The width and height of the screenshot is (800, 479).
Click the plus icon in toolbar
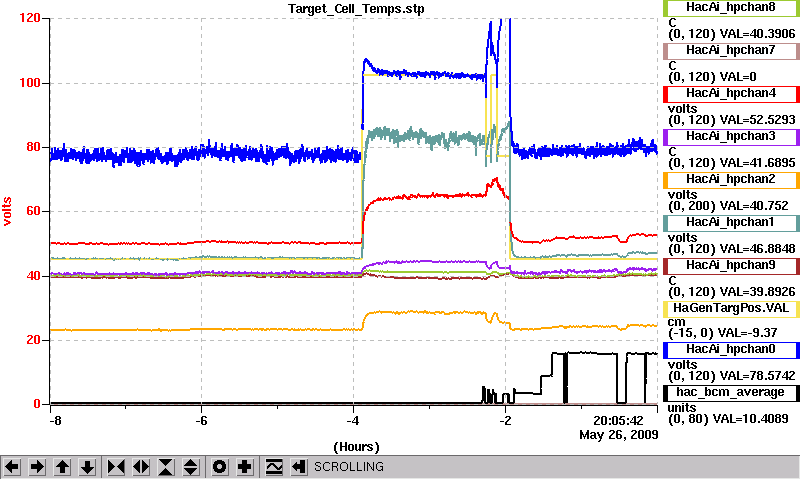[x=245, y=467]
